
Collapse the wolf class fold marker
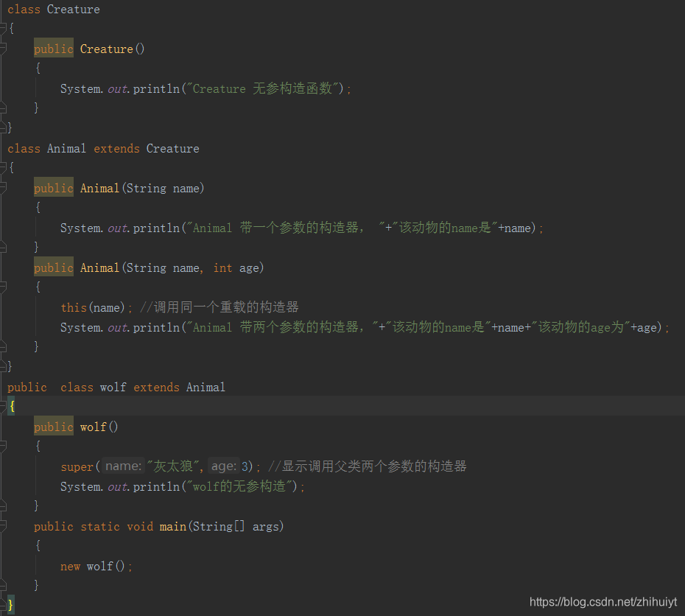(x=3, y=407)
